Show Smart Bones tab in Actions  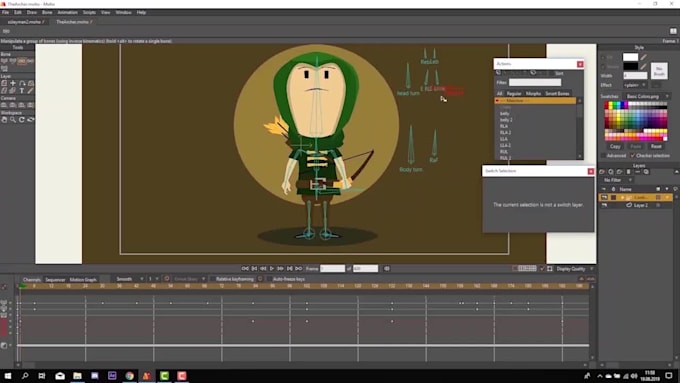click(x=557, y=94)
